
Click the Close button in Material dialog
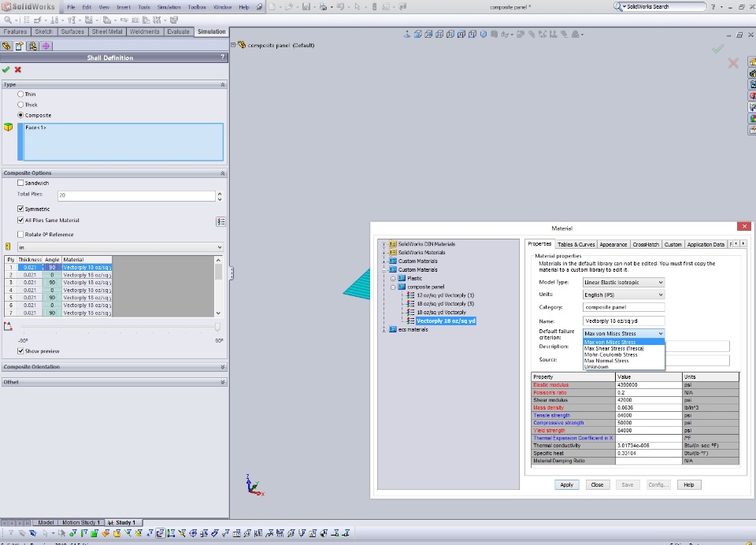(x=597, y=484)
